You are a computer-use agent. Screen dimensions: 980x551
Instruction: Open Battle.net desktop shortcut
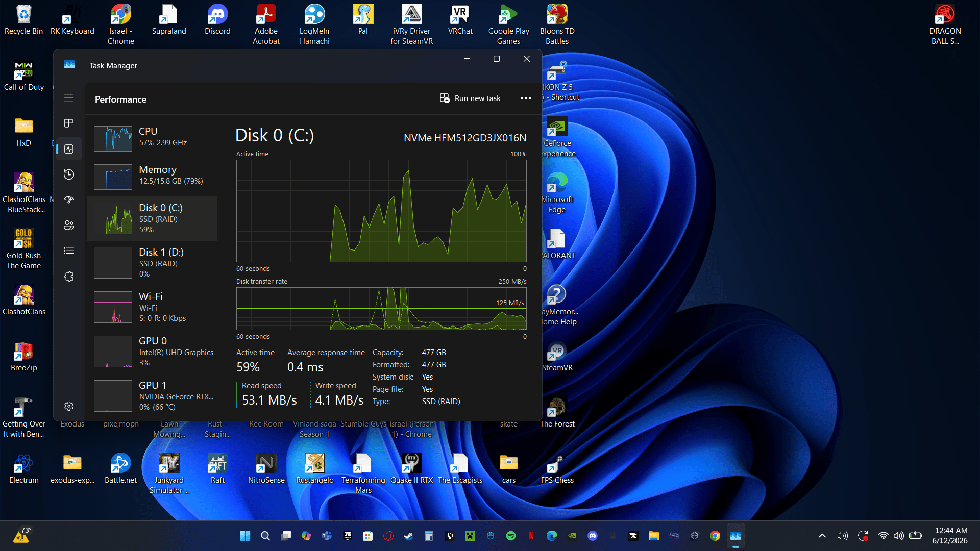pyautogui.click(x=121, y=469)
